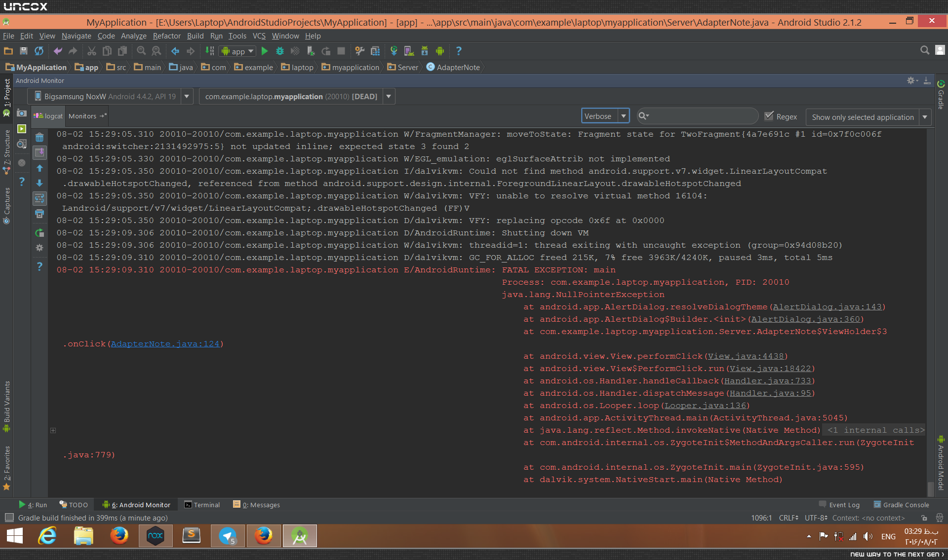Expand the collapsed stack frames plus icon
948x560 pixels.
click(x=53, y=430)
